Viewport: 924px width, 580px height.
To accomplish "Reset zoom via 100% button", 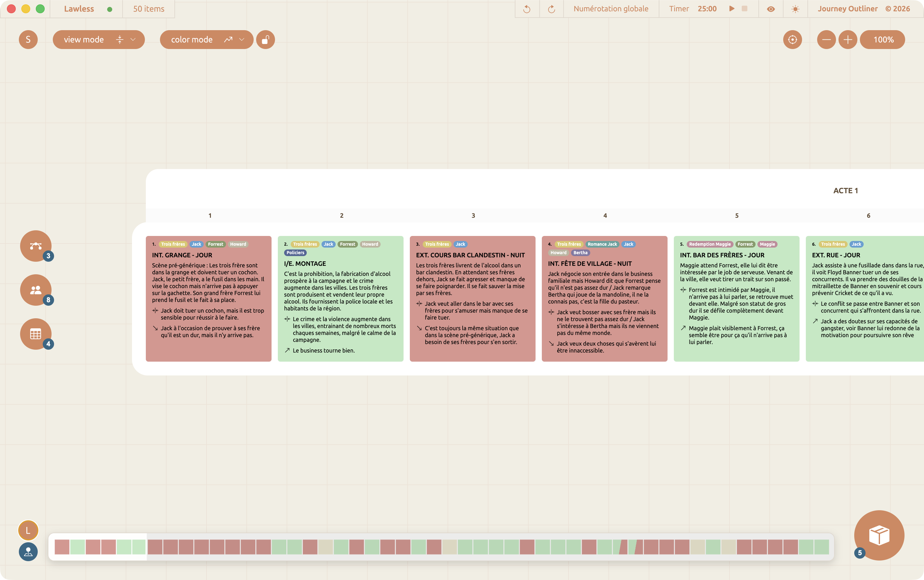I will coord(882,40).
